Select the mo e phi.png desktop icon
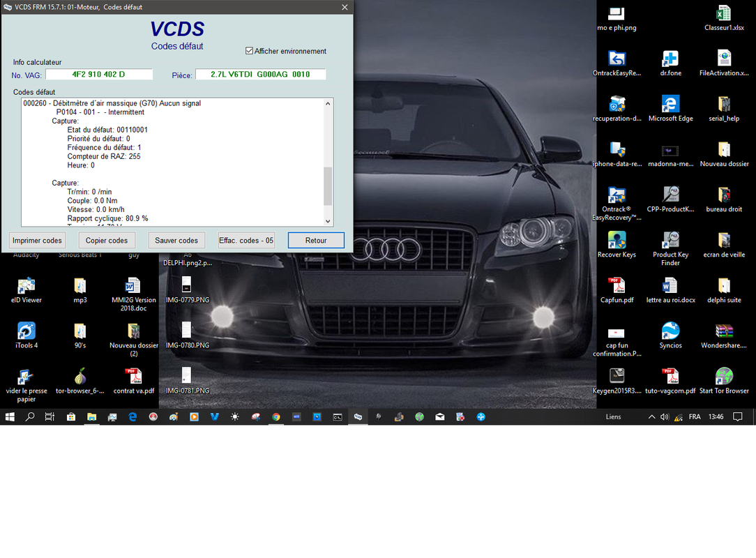The height and width of the screenshot is (558, 756). coord(617,20)
